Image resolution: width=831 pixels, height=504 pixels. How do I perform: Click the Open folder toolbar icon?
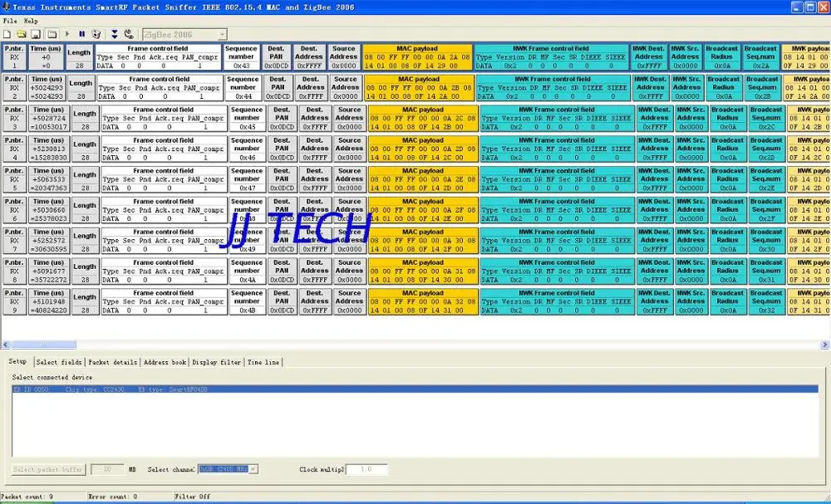click(x=22, y=34)
